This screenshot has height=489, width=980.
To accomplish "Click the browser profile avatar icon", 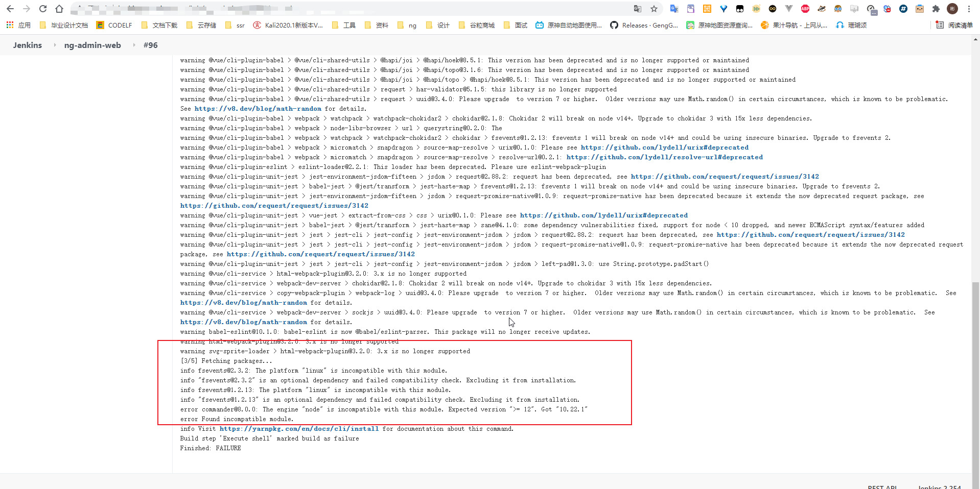I will pyautogui.click(x=952, y=9).
